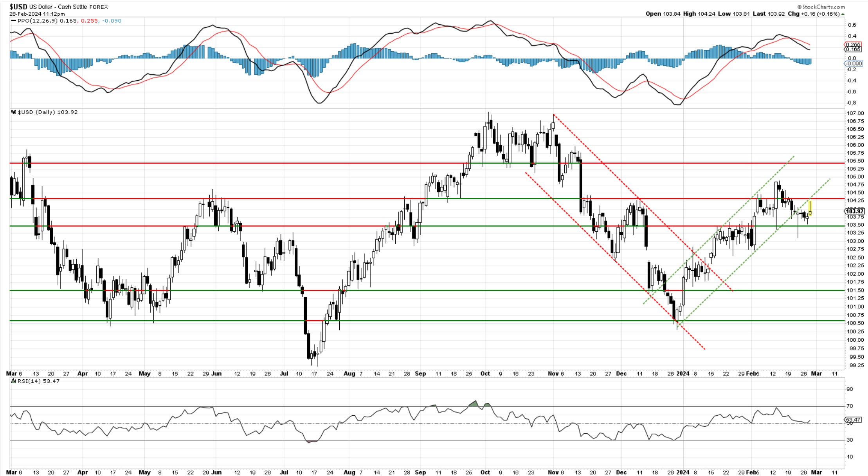Viewport: 868px width, 476px height.
Task: Click the candlestick icon beside $USD (Daily)
Action: (x=14, y=112)
